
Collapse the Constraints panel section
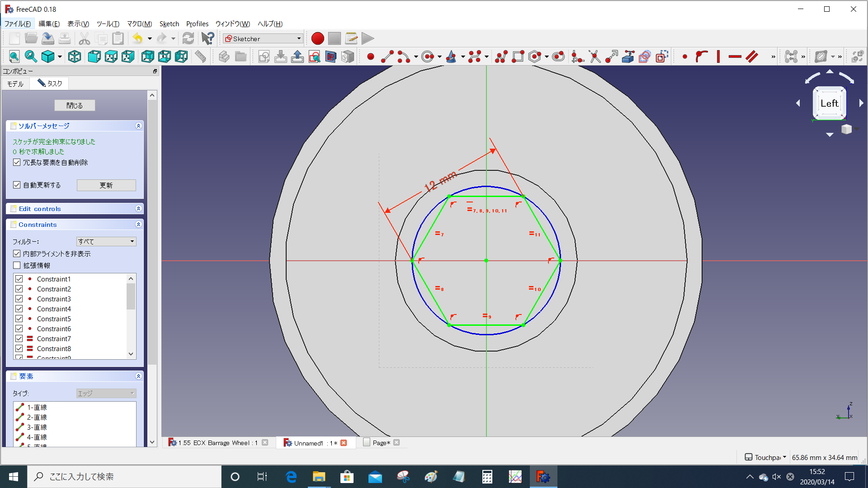click(x=138, y=225)
